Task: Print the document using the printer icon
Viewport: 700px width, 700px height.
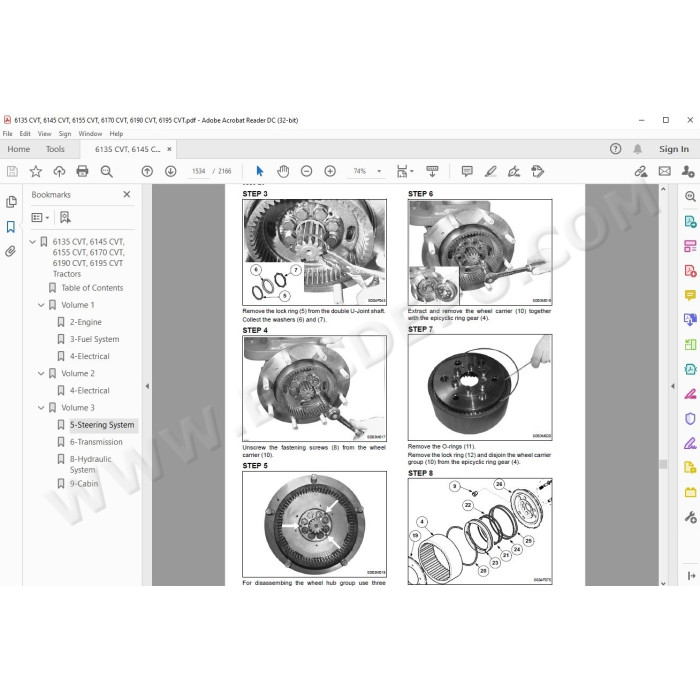Action: click(x=82, y=171)
